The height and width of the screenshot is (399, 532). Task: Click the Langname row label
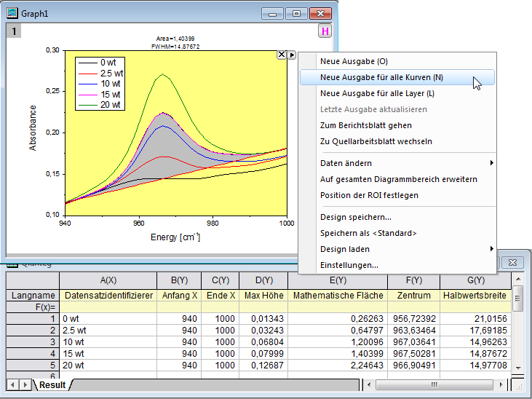coord(33,296)
